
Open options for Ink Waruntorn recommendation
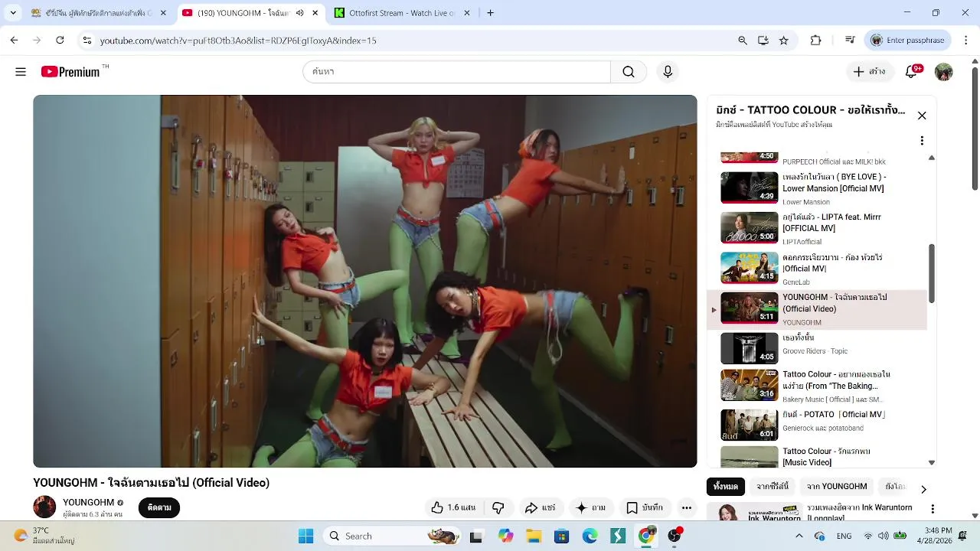click(x=933, y=509)
